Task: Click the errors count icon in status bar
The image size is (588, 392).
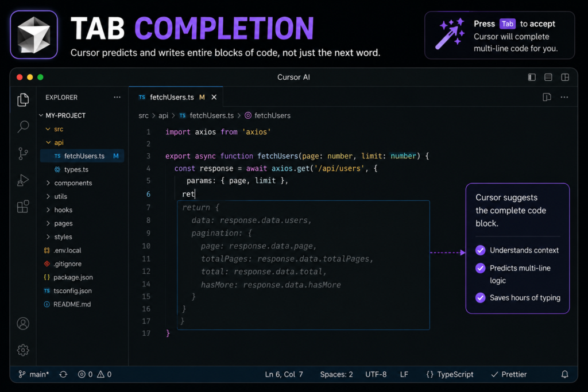Action: coord(82,374)
